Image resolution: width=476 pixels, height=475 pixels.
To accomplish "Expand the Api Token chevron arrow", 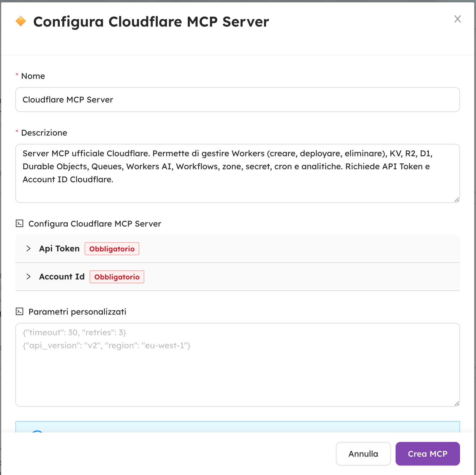I will pos(28,248).
